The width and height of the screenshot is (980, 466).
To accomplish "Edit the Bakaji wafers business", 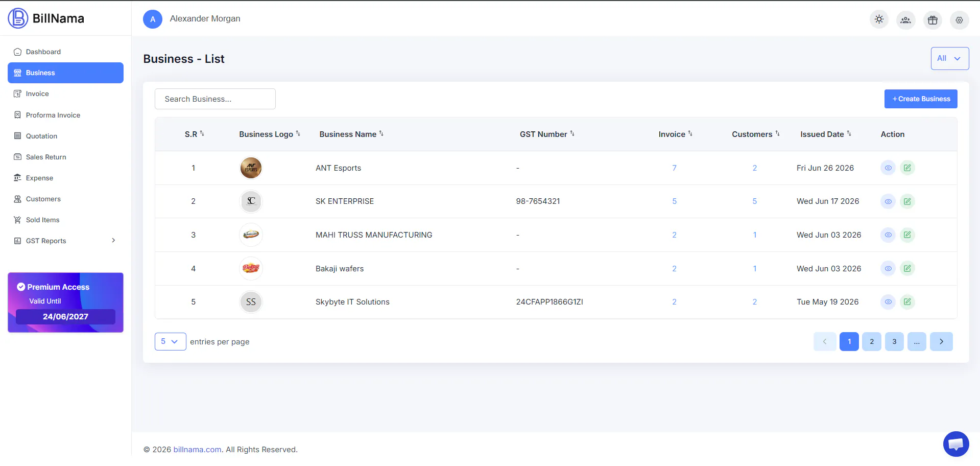I will (907, 268).
